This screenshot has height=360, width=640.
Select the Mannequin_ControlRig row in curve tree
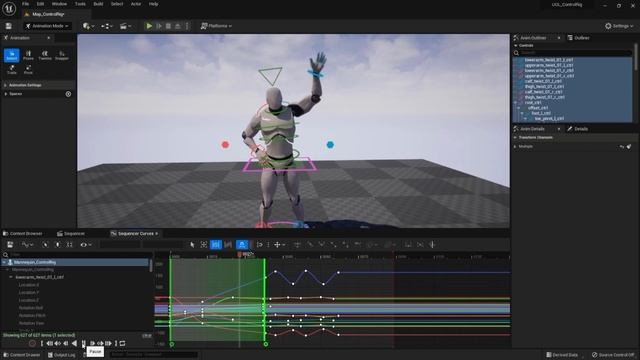click(75, 262)
